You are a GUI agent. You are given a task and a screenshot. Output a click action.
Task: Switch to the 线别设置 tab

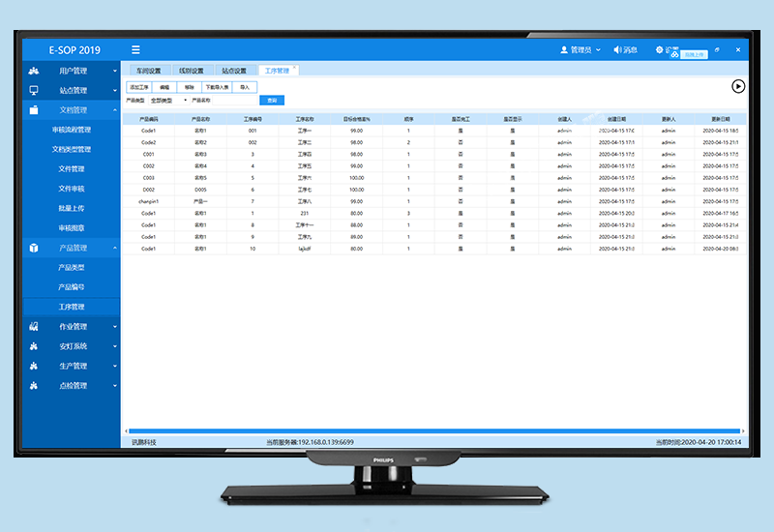click(x=190, y=71)
